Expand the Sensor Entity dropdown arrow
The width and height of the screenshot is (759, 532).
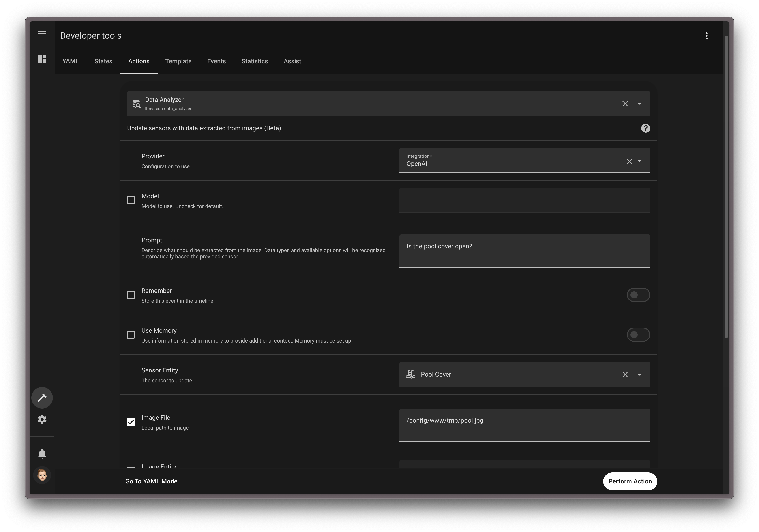click(639, 375)
